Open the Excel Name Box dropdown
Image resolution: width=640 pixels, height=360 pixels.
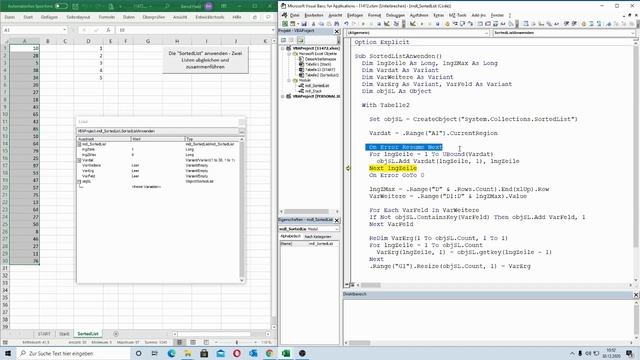(x=64, y=30)
